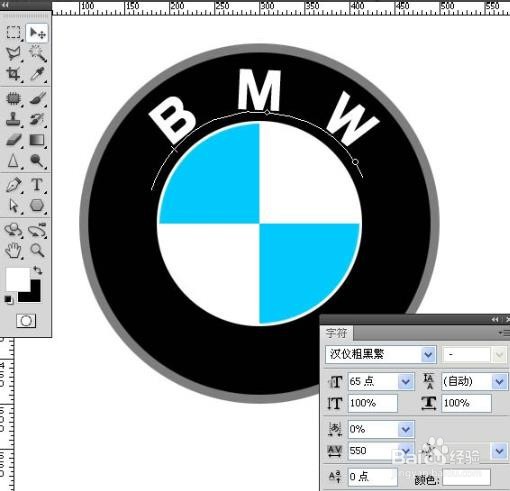Choose the Healing Brush tool
Viewport: 510px width, 491px height.
click(x=13, y=98)
